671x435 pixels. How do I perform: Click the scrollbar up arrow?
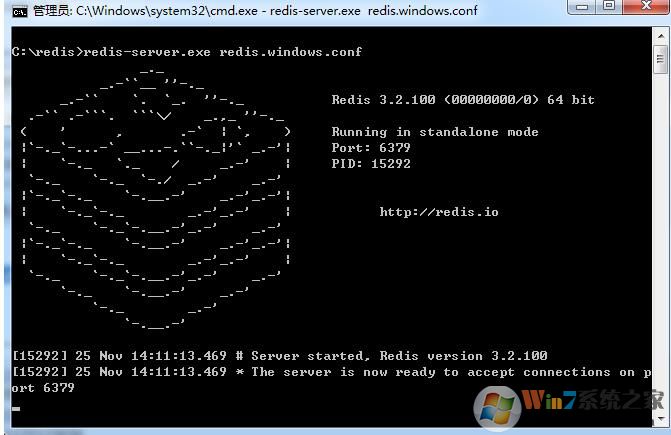pyautogui.click(x=660, y=36)
